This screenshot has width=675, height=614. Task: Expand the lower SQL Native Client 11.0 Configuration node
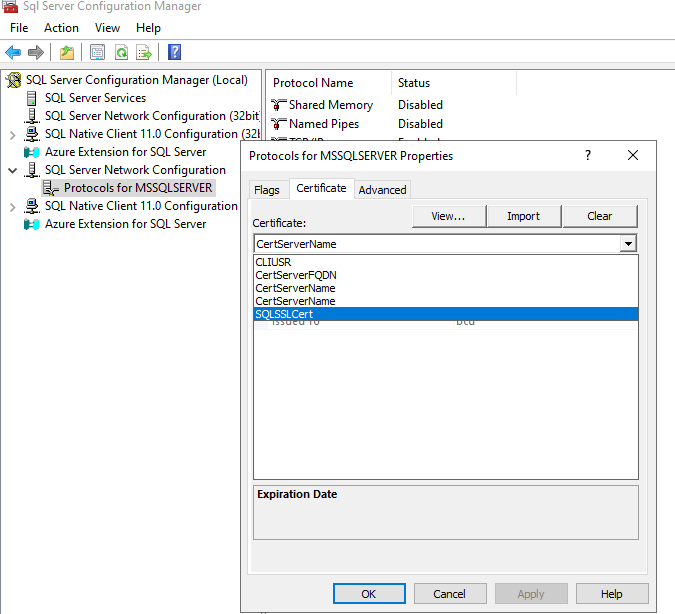pos(12,206)
